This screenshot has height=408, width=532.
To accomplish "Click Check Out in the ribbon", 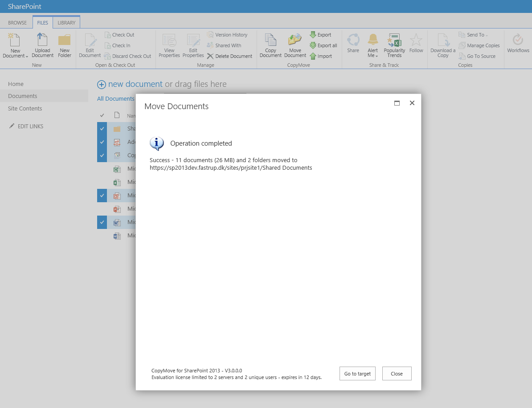I will (x=119, y=35).
